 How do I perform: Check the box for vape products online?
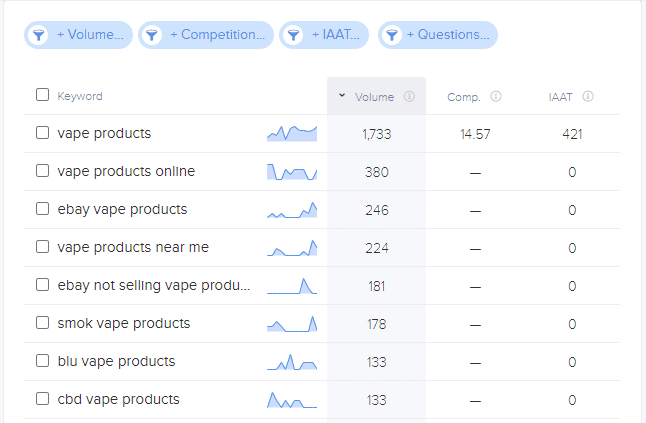(x=42, y=171)
